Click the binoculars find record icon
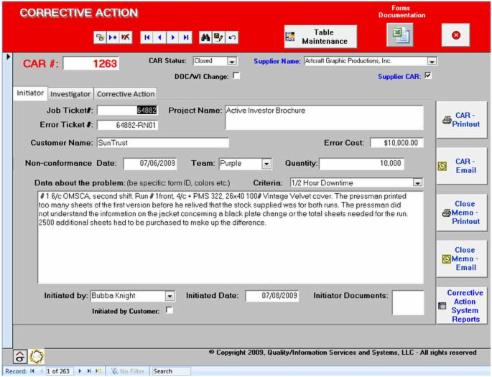The height and width of the screenshot is (377, 492). (x=205, y=37)
